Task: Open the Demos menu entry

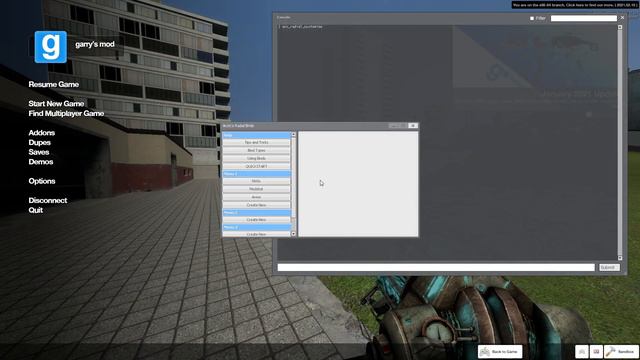Action: pyautogui.click(x=41, y=162)
